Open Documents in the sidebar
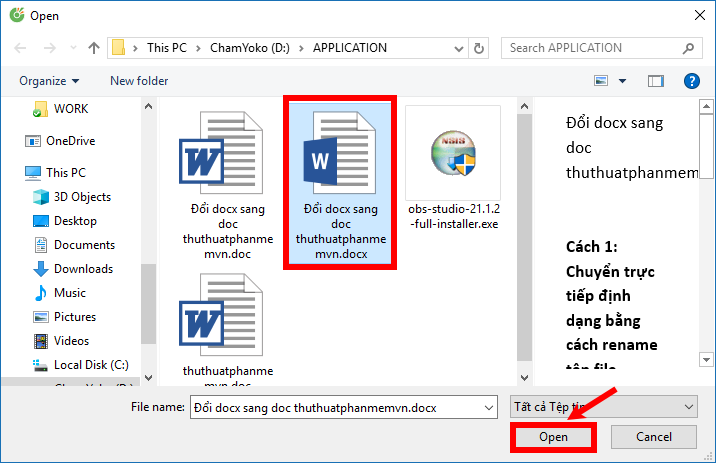 point(84,245)
